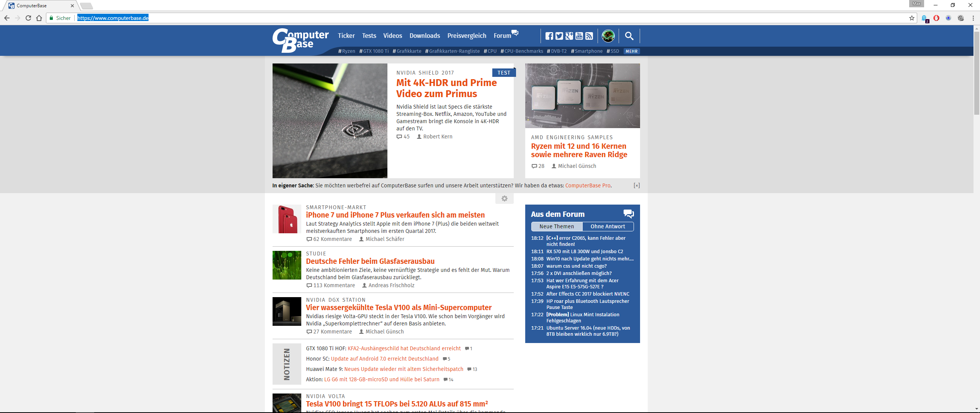Dismiss the In eigener Sache notice
The image size is (980, 413).
(636, 185)
